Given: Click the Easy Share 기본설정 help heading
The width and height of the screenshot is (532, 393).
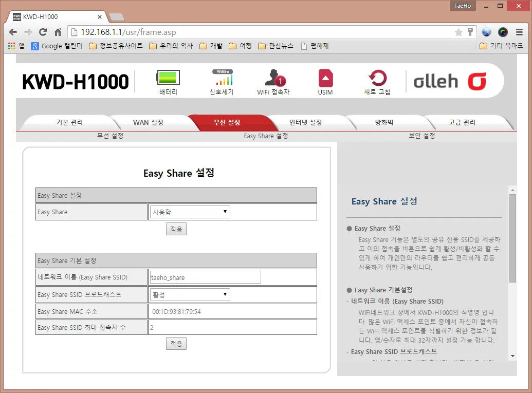Looking at the screenshot, I should (x=383, y=290).
